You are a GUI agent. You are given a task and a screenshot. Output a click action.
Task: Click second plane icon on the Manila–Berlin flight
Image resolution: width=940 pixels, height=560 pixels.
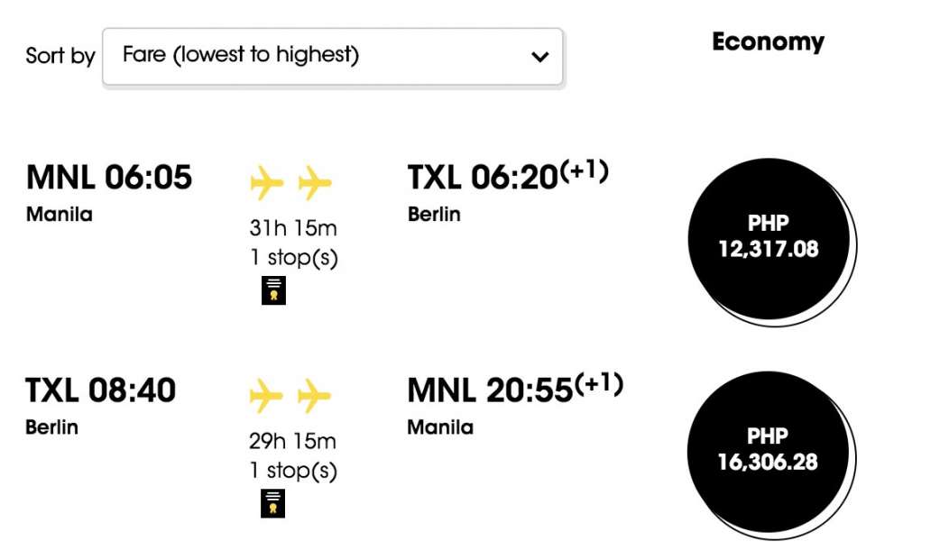click(x=315, y=183)
